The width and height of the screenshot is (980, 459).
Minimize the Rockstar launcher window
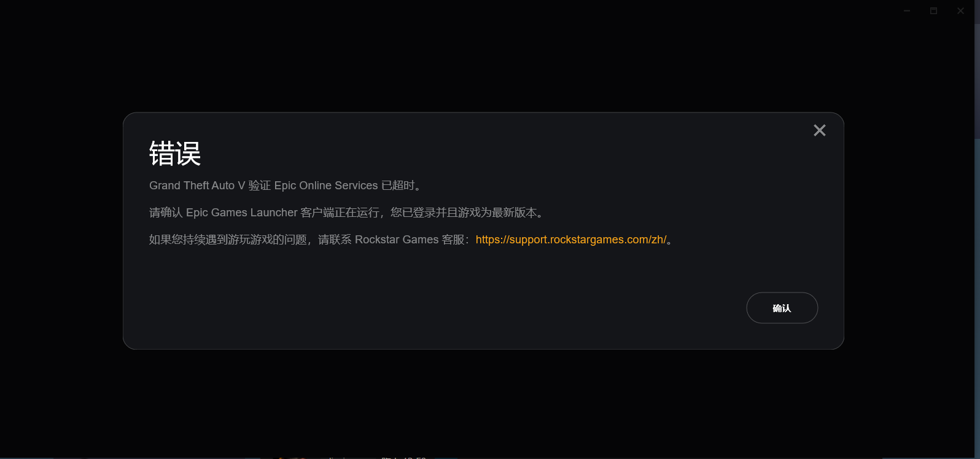pyautogui.click(x=906, y=11)
